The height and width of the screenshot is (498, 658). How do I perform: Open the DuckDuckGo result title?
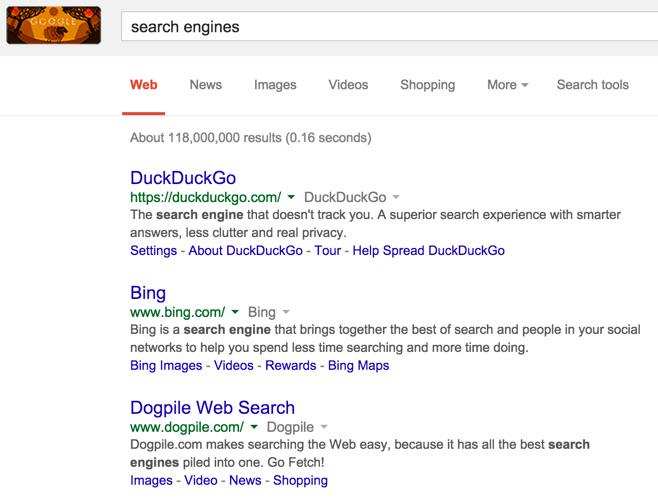[x=183, y=178]
